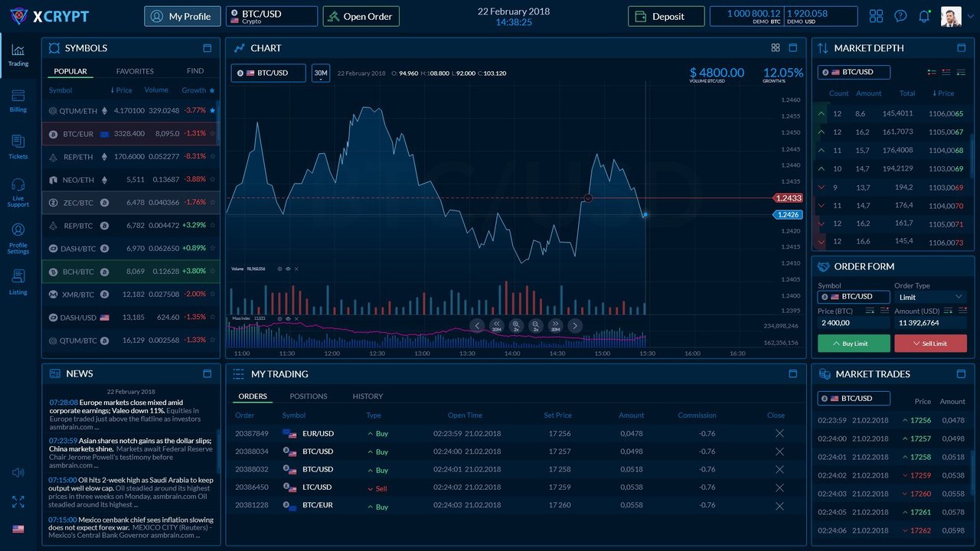Viewport: 980px width, 551px height.
Task: Show both bids and asks in Market Depth
Action: 932,73
